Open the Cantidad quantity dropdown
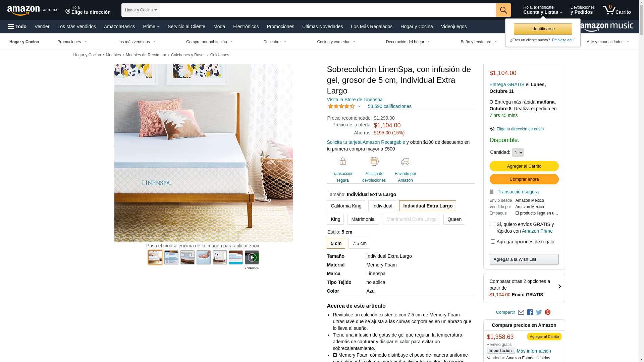This screenshot has height=362, width=644. 518,153
